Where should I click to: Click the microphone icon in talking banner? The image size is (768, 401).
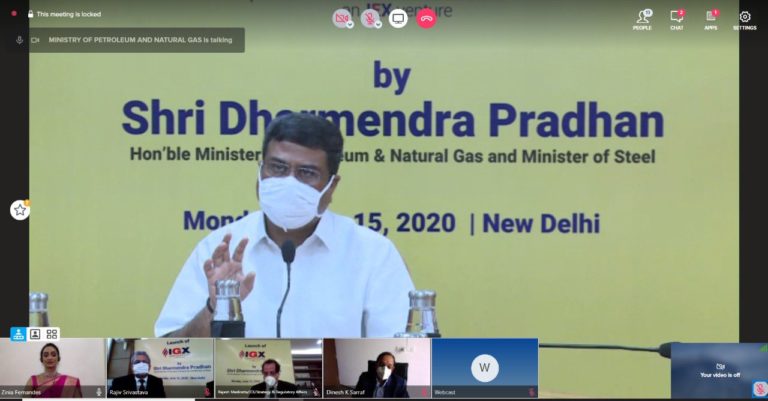coord(20,40)
